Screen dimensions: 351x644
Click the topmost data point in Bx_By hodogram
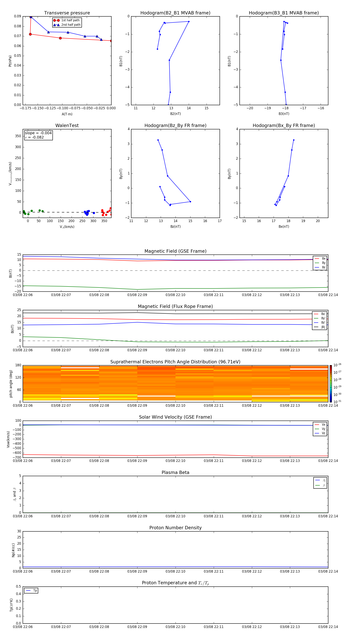click(x=293, y=140)
